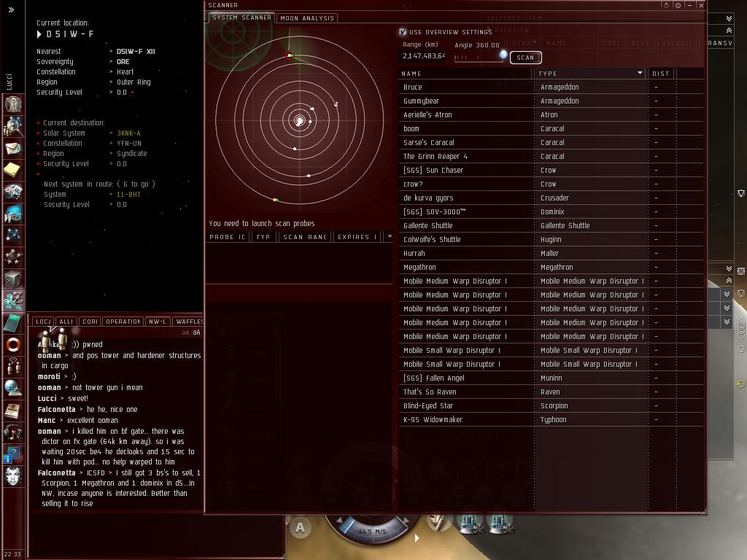Collapse Overview panel double-chevron up

[x=729, y=30]
